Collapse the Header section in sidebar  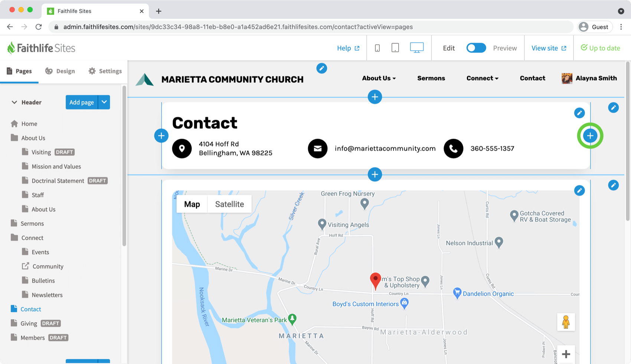[14, 102]
